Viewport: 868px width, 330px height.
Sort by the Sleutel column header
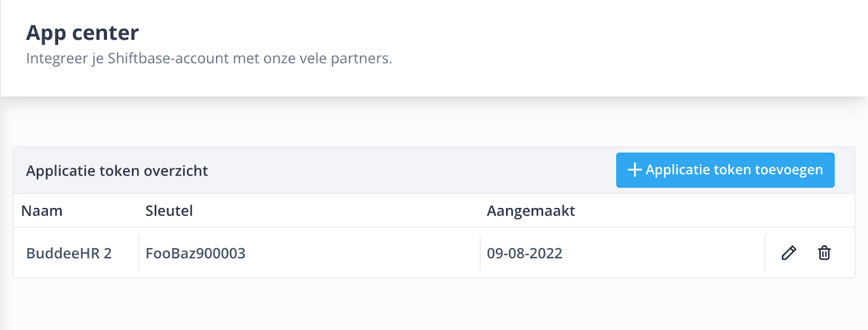coord(169,211)
